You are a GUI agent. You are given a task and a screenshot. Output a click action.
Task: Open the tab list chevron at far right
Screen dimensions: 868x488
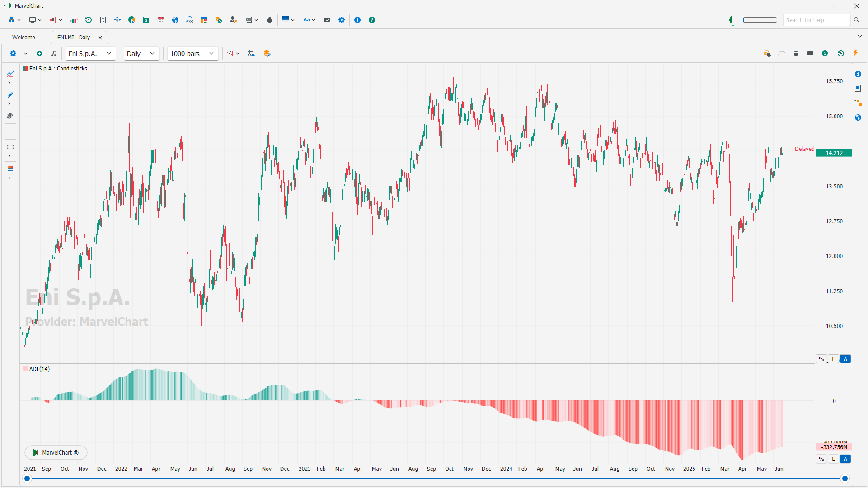(859, 37)
